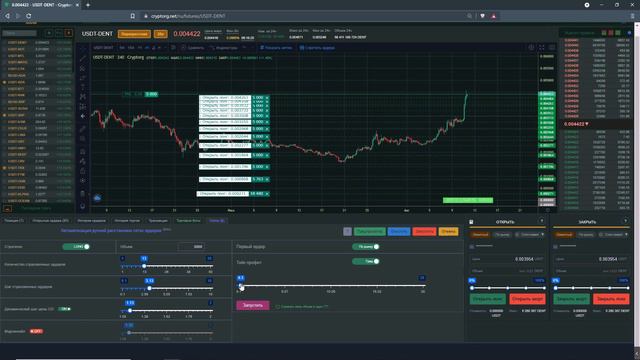Toggle chart fullscreen mode icon

pyautogui.click(x=542, y=48)
